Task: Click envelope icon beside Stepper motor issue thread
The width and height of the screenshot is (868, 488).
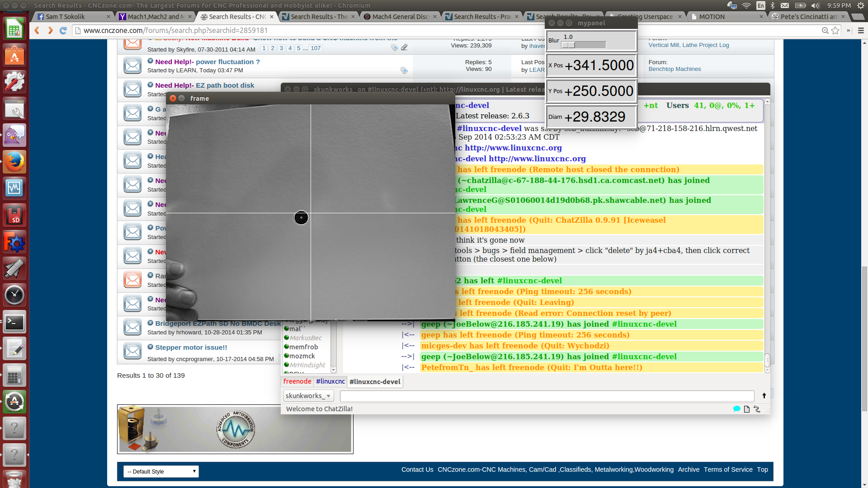Action: (132, 351)
